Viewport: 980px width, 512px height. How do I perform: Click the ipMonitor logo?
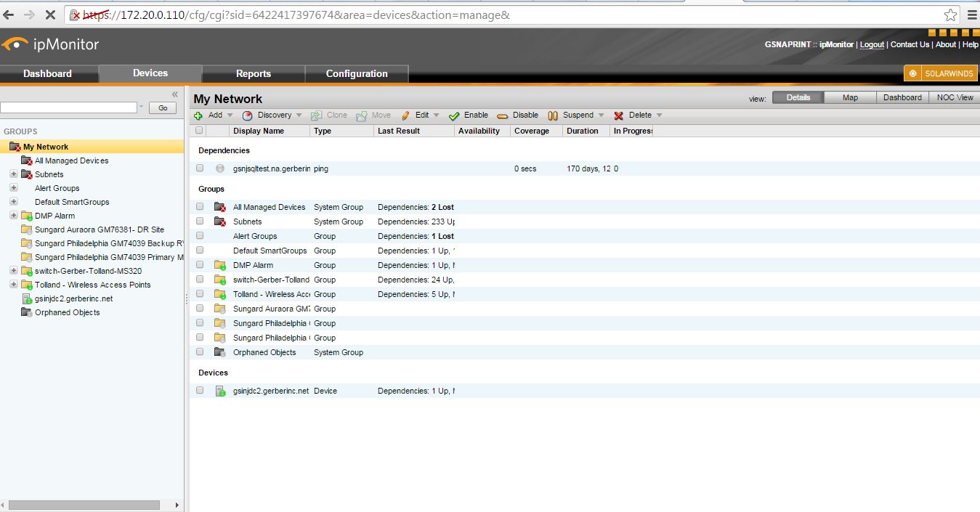pos(50,44)
